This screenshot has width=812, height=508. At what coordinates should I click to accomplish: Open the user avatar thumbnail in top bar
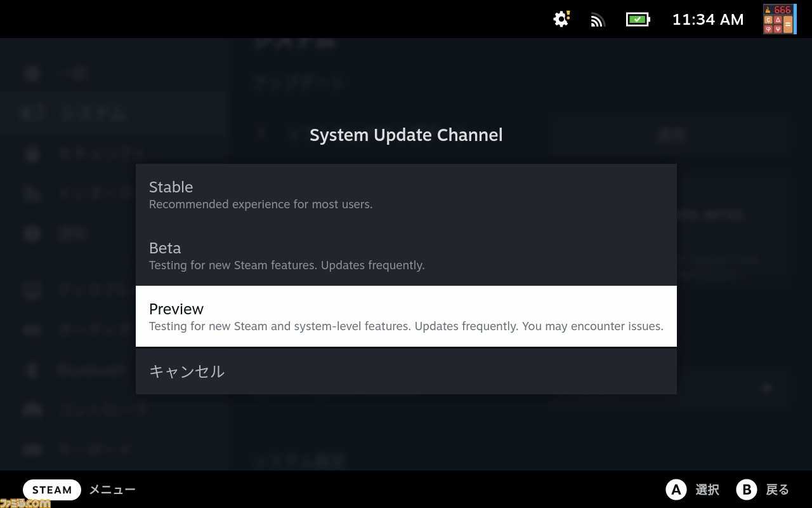tap(780, 19)
